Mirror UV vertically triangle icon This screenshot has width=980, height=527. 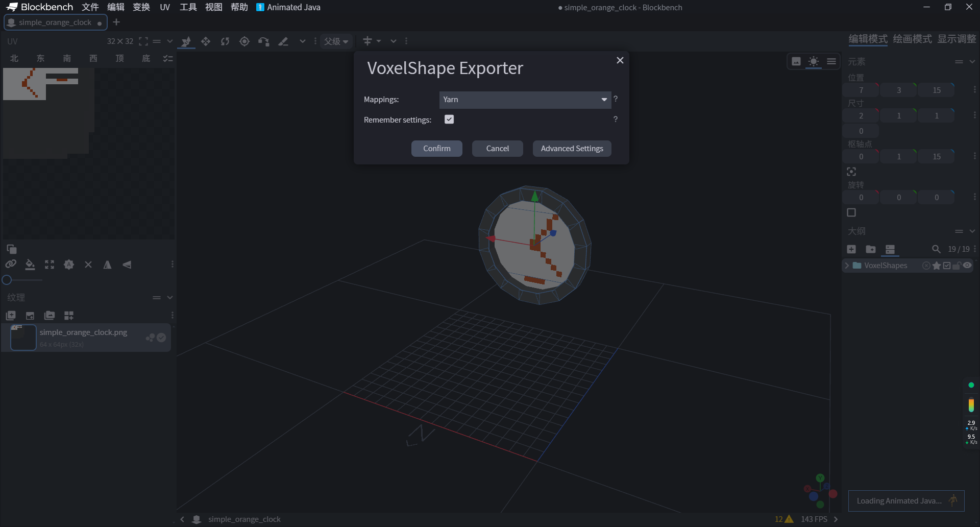(x=127, y=265)
